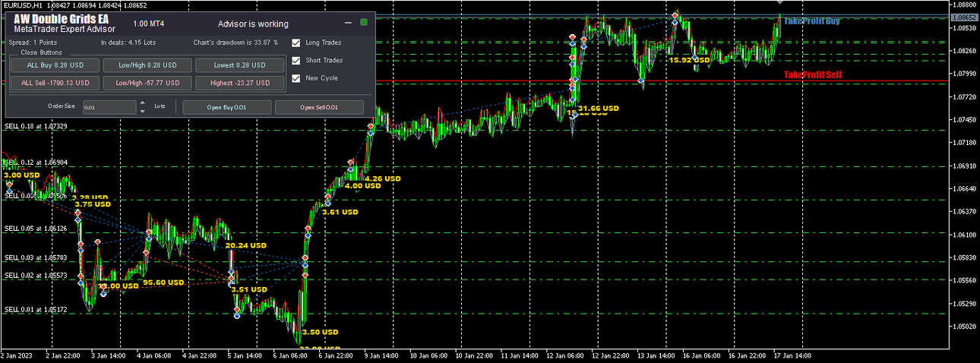Image resolution: width=980 pixels, height=363 pixels.
Task: Open a sell order with Open Sell 0.01
Action: 319,107
